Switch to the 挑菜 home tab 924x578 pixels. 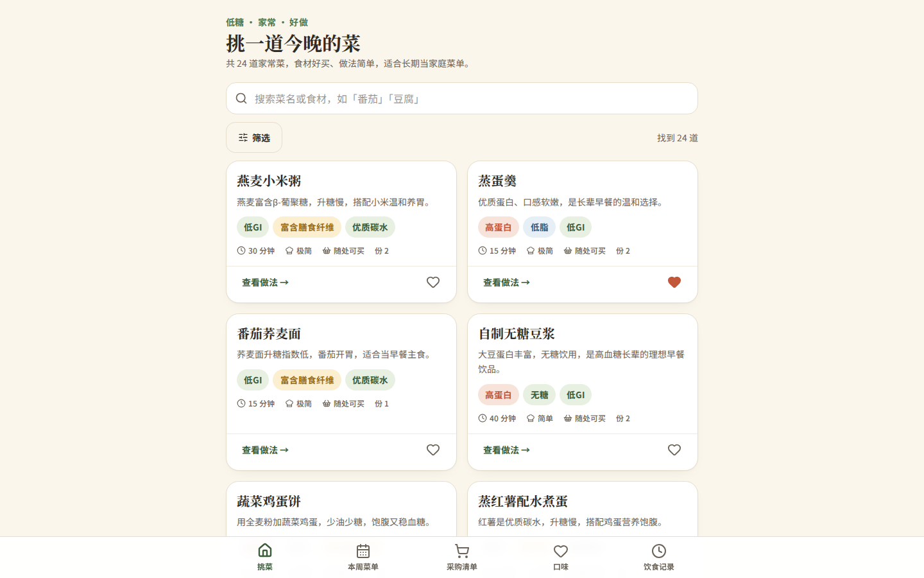click(x=265, y=557)
